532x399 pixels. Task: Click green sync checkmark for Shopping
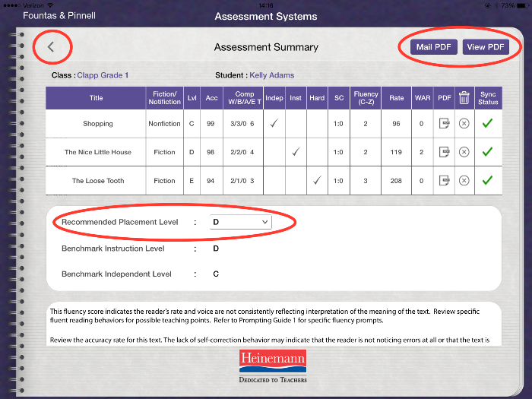tap(488, 123)
